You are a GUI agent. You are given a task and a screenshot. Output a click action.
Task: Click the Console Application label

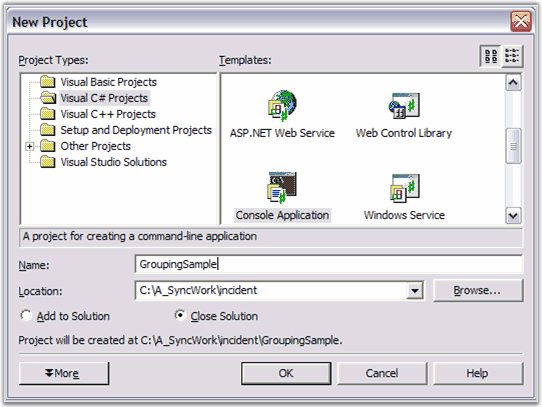pos(282,215)
